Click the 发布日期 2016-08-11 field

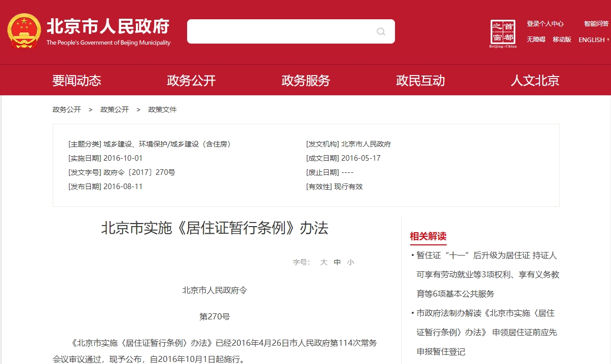[105, 187]
